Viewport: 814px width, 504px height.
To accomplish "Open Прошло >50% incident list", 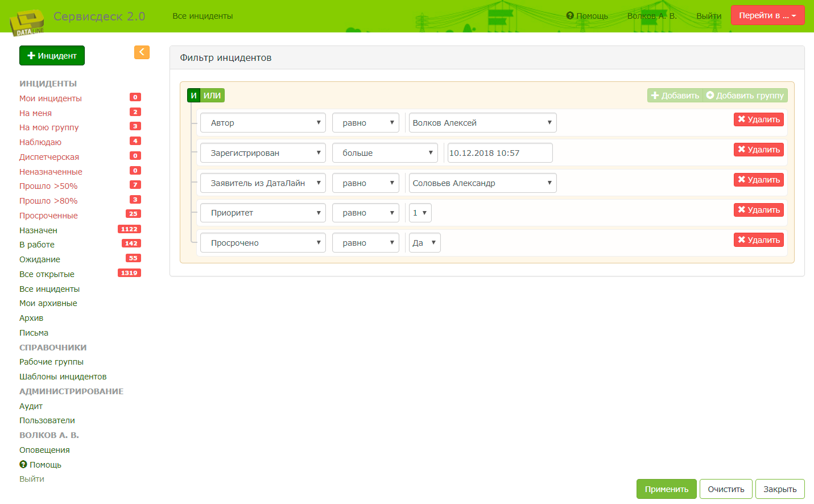I will coord(48,186).
